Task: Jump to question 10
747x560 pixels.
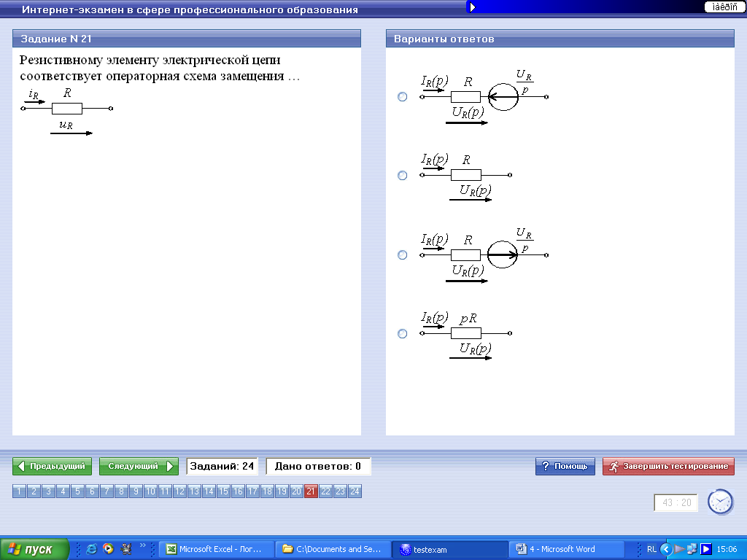Action: (x=150, y=491)
